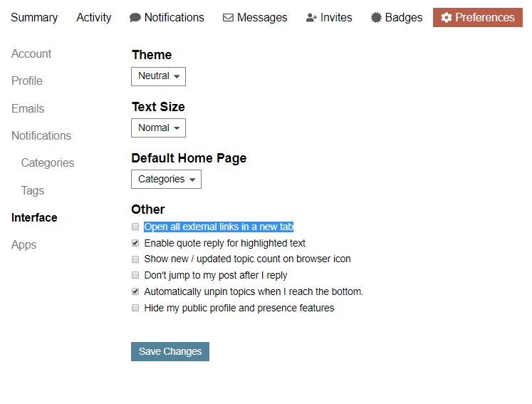
Task: Click the Preferences gear icon
Action: (x=447, y=18)
